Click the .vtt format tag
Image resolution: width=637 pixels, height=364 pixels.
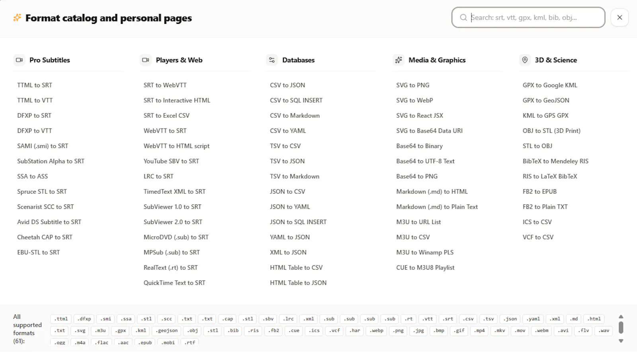pos(428,319)
